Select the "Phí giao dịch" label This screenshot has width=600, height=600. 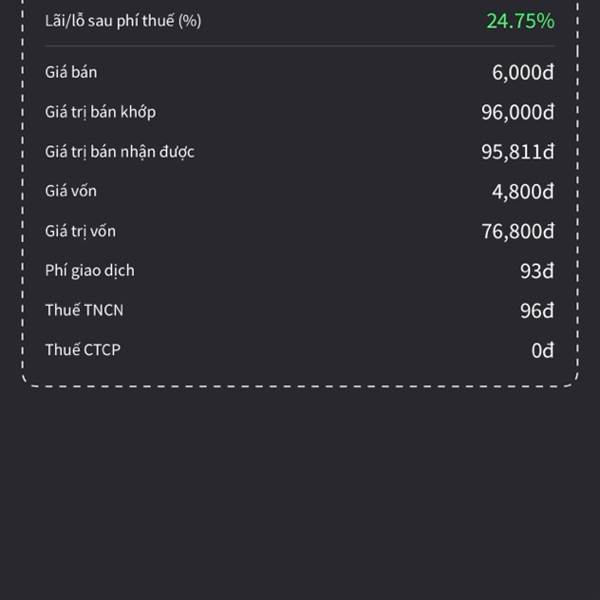pos(90,271)
